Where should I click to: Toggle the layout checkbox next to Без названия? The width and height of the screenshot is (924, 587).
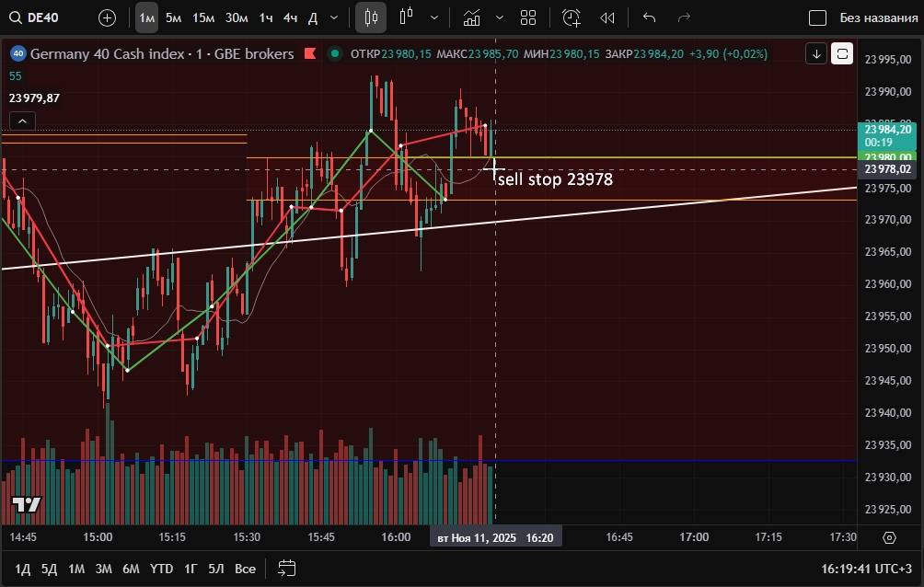pos(817,17)
